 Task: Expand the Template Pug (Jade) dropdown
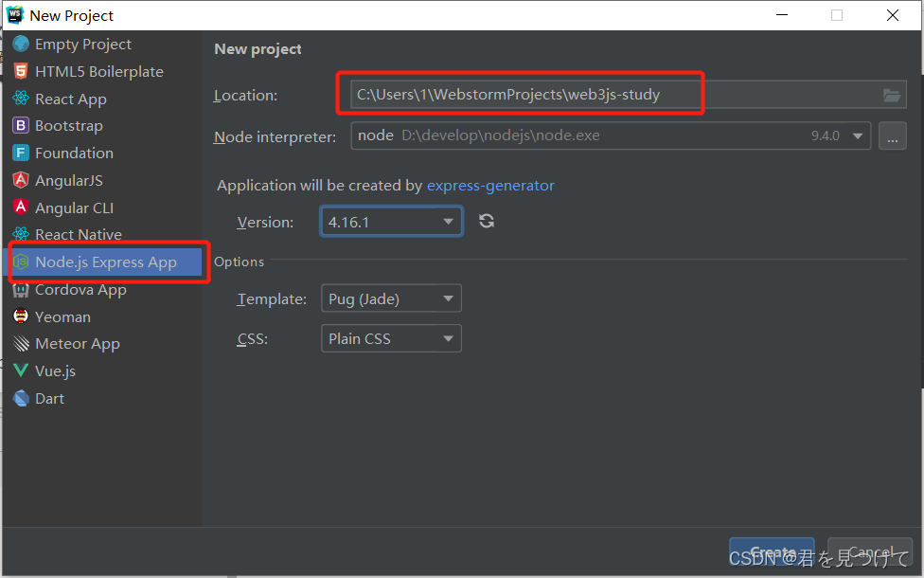coord(391,299)
